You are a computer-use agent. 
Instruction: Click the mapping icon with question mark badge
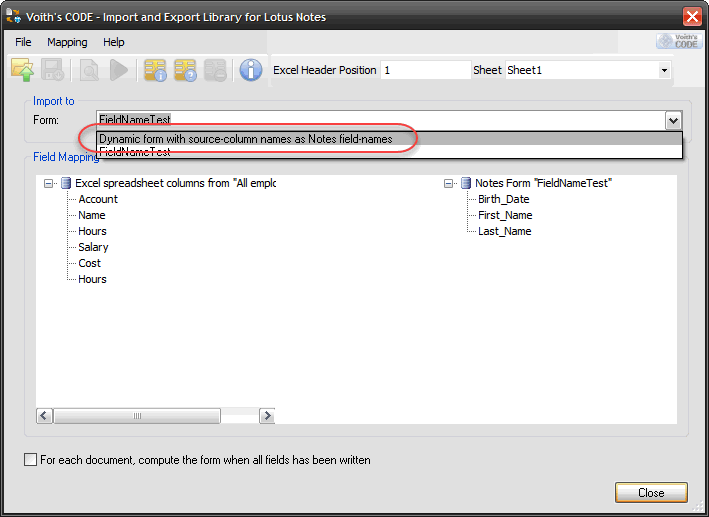185,70
